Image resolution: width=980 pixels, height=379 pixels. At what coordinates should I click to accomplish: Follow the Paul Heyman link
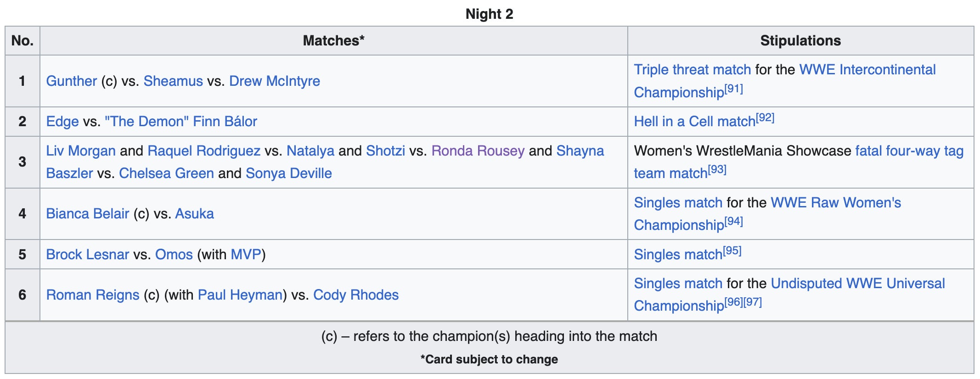240,295
